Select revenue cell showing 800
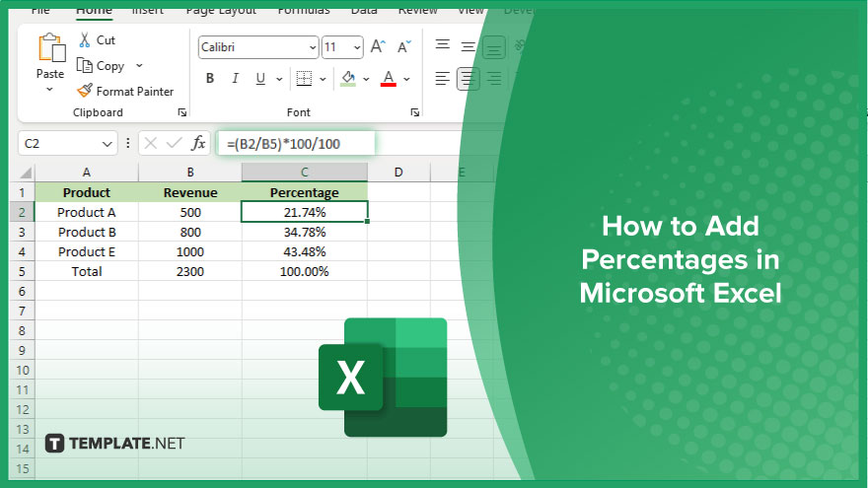 pos(189,233)
